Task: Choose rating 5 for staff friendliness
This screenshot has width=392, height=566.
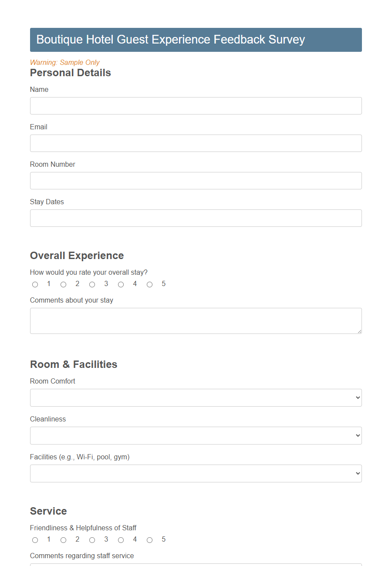Action: [x=150, y=539]
